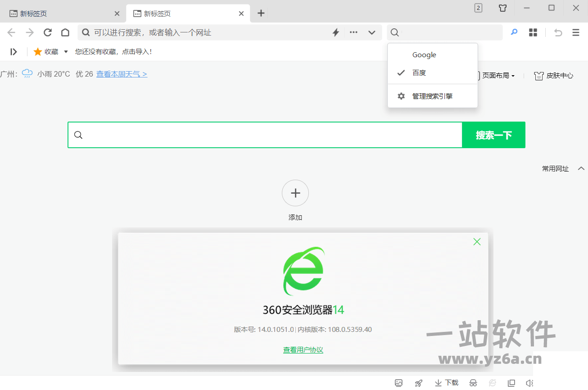Click 您还没有收藏，点击导入 import text
Image resolution: width=588 pixels, height=390 pixels.
click(x=113, y=52)
